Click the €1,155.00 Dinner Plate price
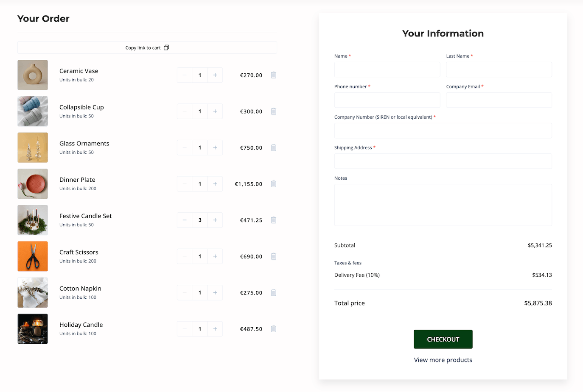 pos(249,184)
